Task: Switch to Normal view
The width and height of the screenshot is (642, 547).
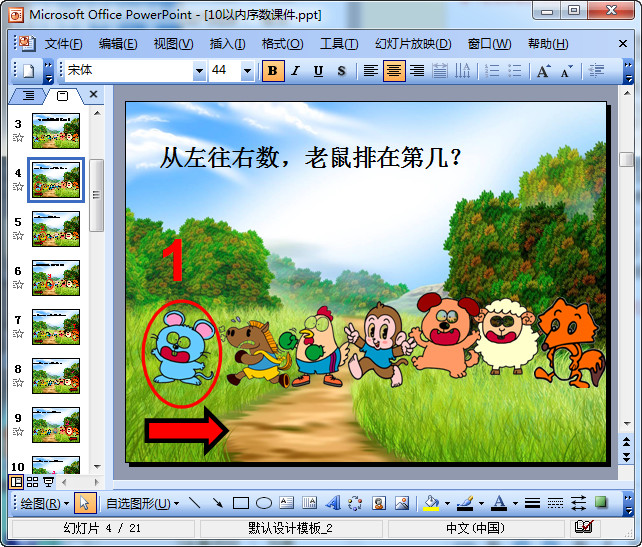Action: click(x=16, y=482)
